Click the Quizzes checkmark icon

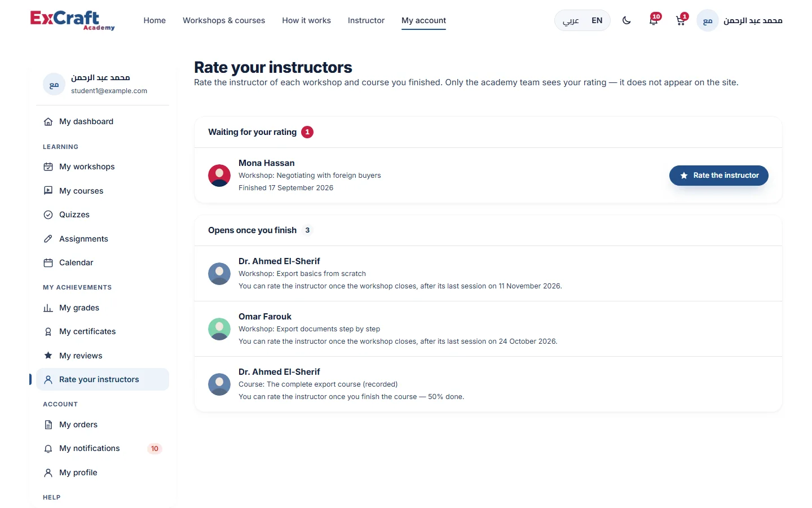pyautogui.click(x=48, y=214)
